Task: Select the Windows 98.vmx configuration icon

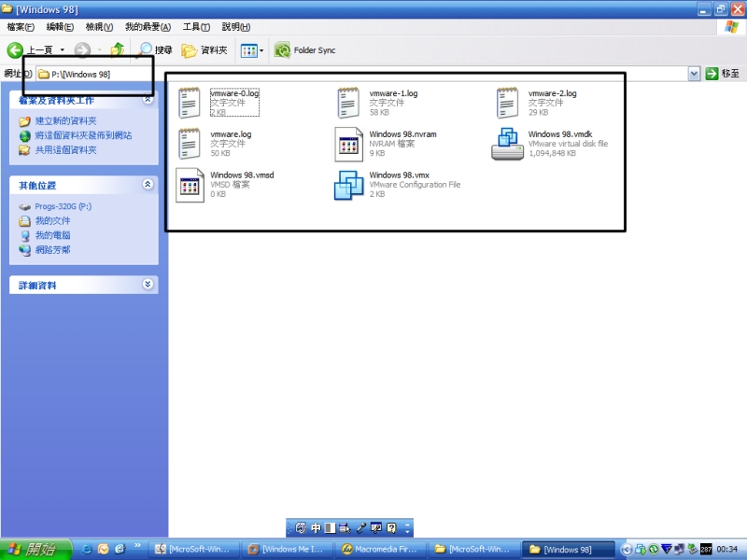Action: 348,185
